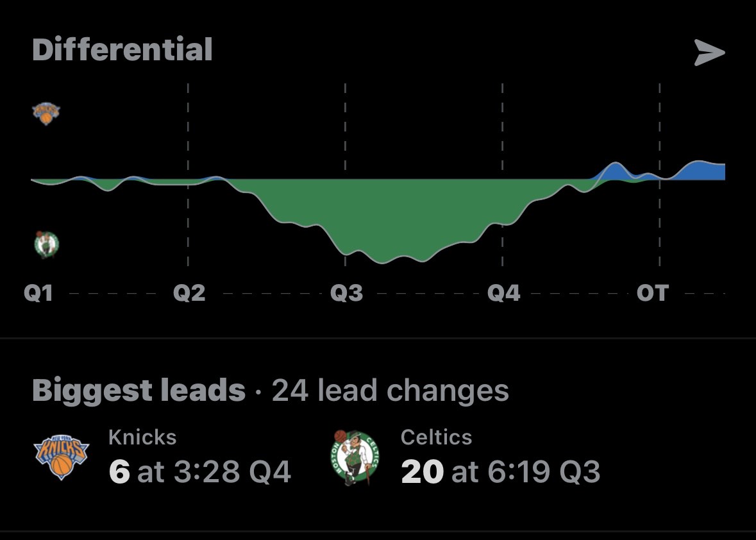Select the large Celtics logo under Biggest leads
756x540 pixels.
[x=355, y=457]
